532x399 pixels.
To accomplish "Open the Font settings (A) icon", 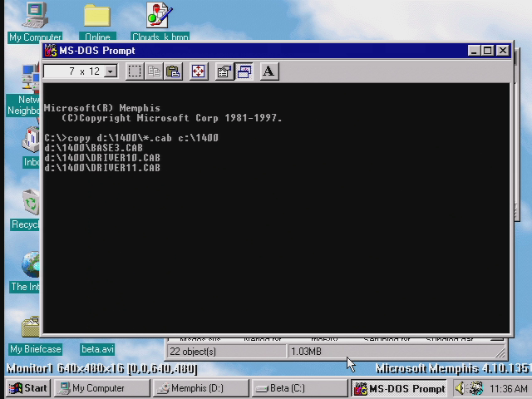I will tap(269, 71).
